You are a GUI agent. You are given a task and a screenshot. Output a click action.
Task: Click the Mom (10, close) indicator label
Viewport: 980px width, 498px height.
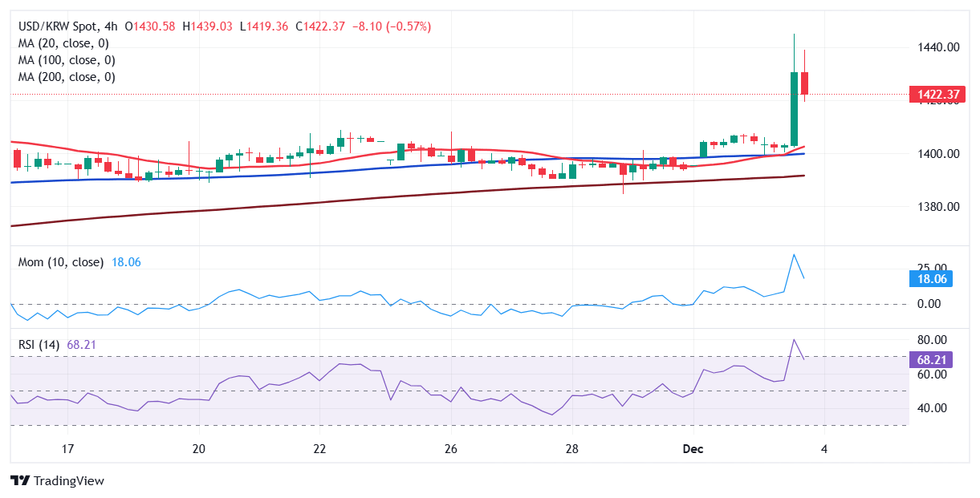pos(61,262)
